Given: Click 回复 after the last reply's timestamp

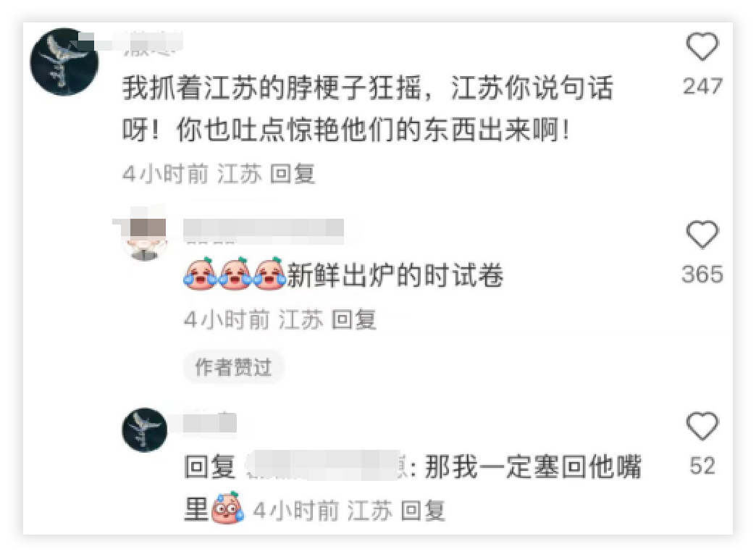Looking at the screenshot, I should click(x=423, y=510).
